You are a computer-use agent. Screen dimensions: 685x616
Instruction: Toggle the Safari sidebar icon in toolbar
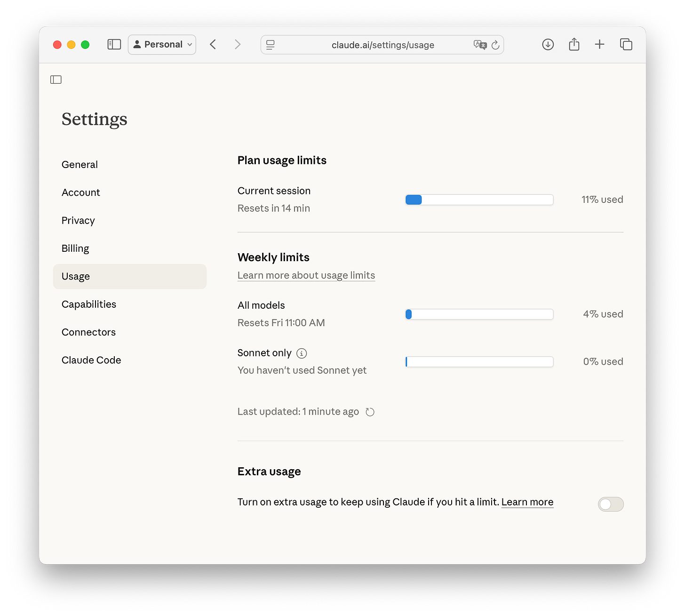pos(114,44)
